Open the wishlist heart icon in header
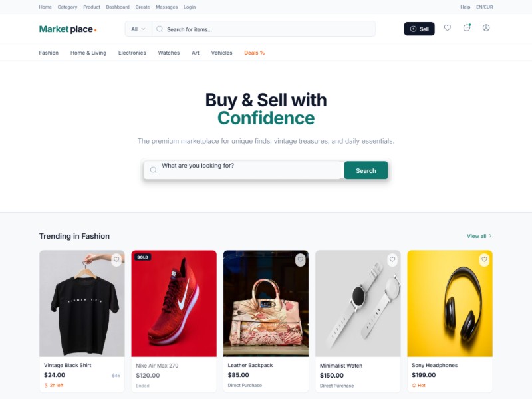 (x=448, y=28)
